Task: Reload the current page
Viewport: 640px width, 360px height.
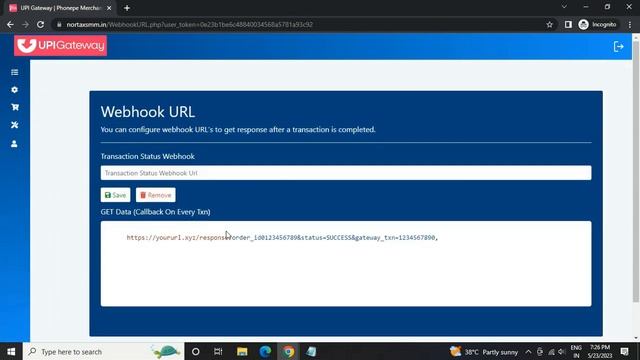Action: click(x=40, y=24)
